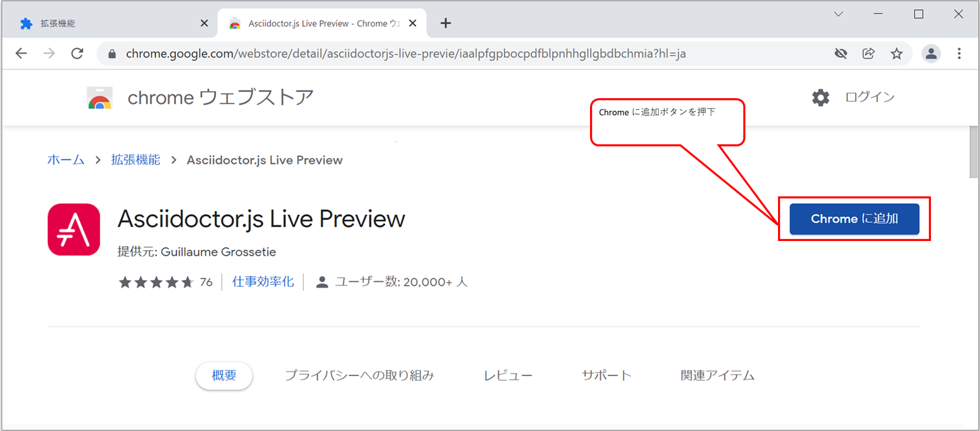Click the site security padlock icon
Viewport: 980px width, 431px height.
pos(111,54)
